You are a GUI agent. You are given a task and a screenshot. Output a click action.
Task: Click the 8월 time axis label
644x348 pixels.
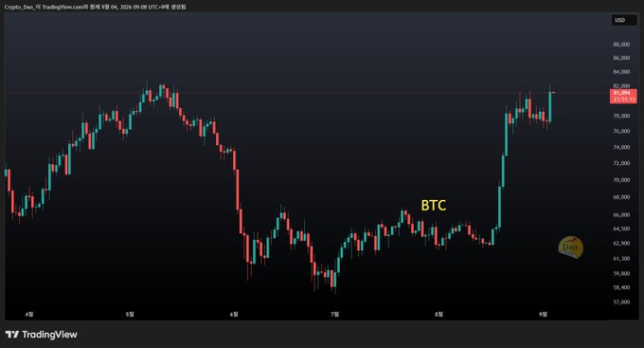[438, 314]
